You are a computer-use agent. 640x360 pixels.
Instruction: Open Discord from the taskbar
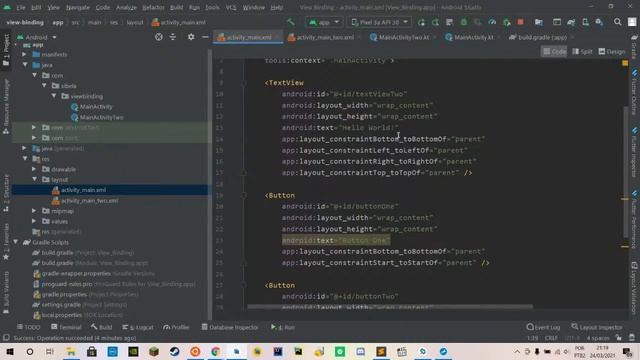[360, 351]
